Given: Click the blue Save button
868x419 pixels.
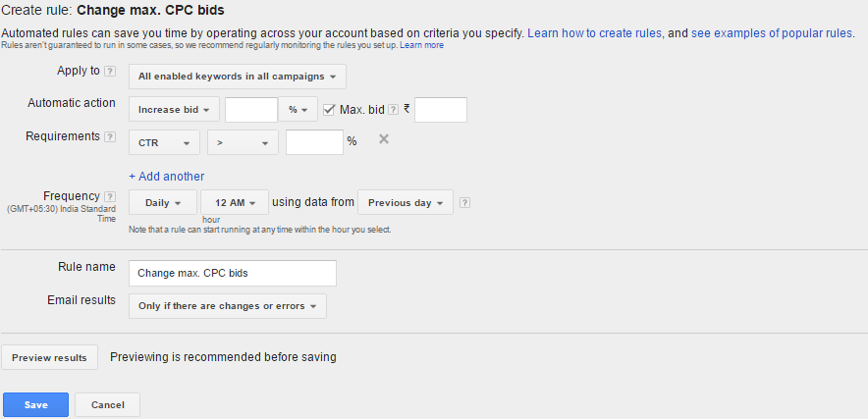Looking at the screenshot, I should click(x=36, y=404).
